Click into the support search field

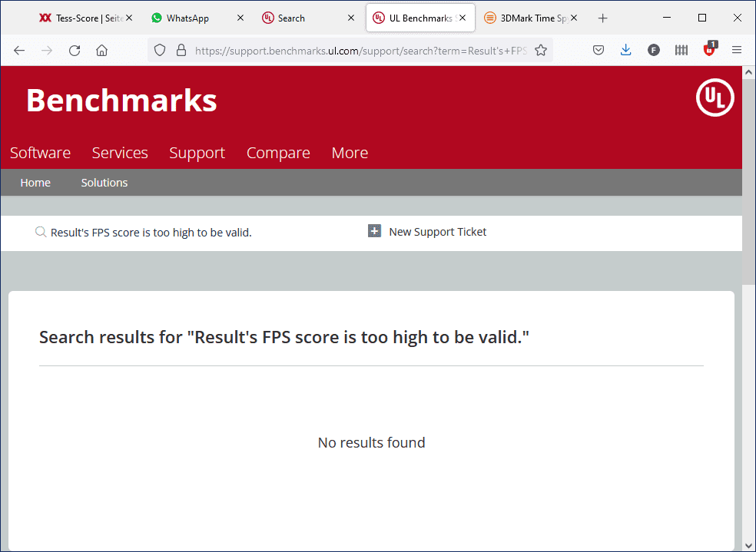(x=151, y=233)
